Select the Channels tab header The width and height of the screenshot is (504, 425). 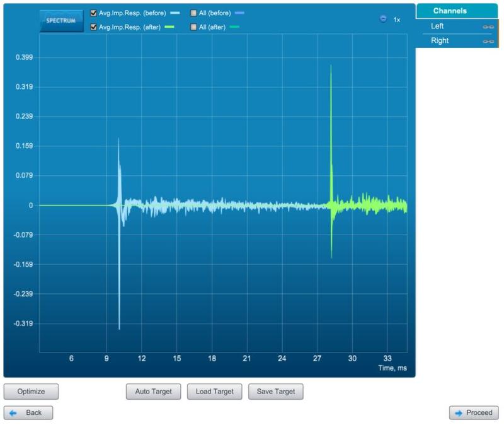click(x=456, y=11)
